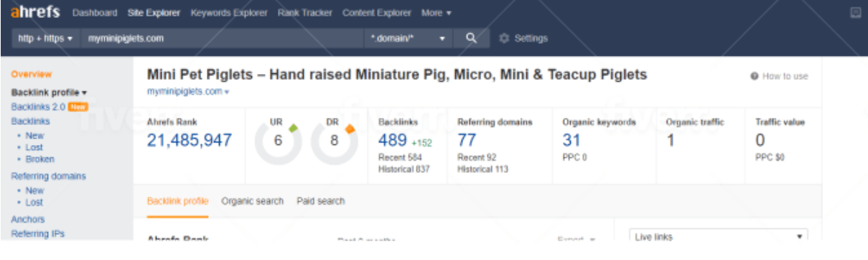This screenshot has width=868, height=260.
Task: Click the Referring domains count 77
Action: point(467,140)
